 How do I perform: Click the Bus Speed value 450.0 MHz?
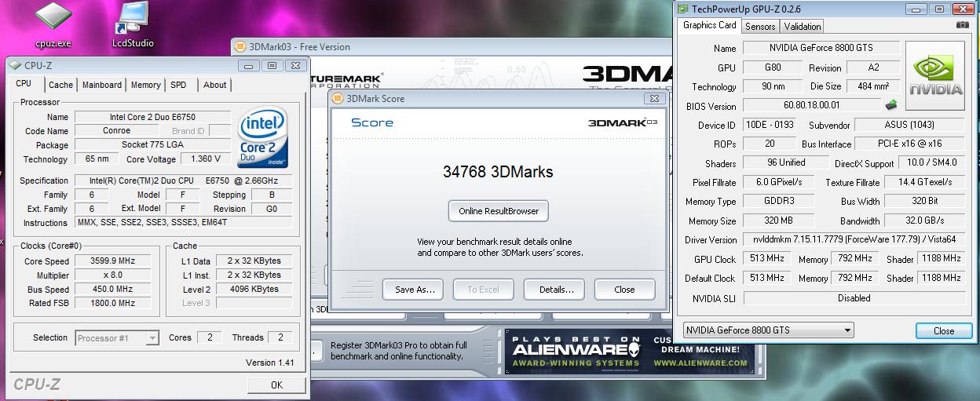[115, 290]
